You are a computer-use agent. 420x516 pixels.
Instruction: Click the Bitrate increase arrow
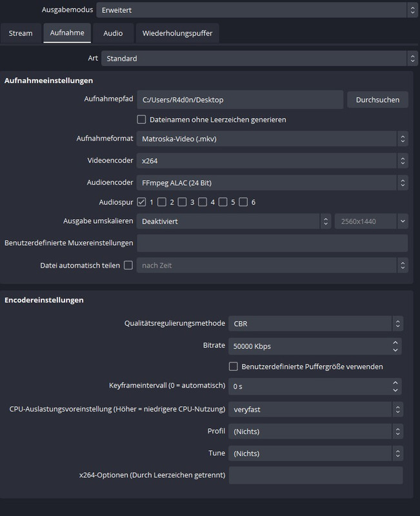coord(395,342)
